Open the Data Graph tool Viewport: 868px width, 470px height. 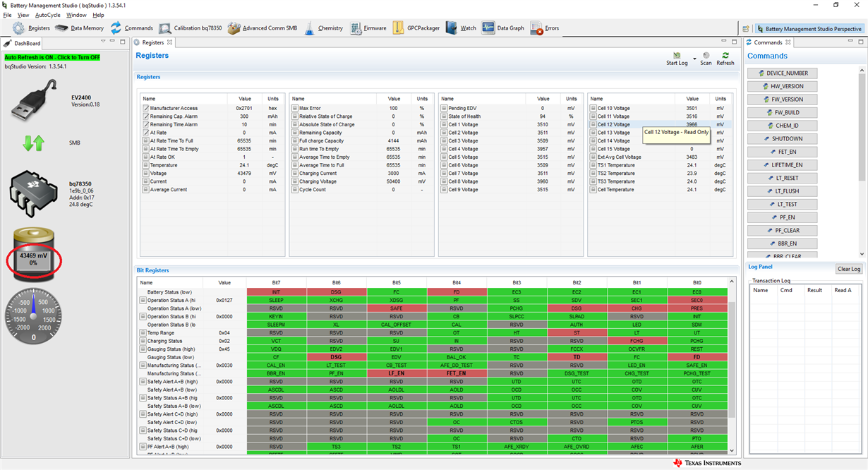pos(503,28)
